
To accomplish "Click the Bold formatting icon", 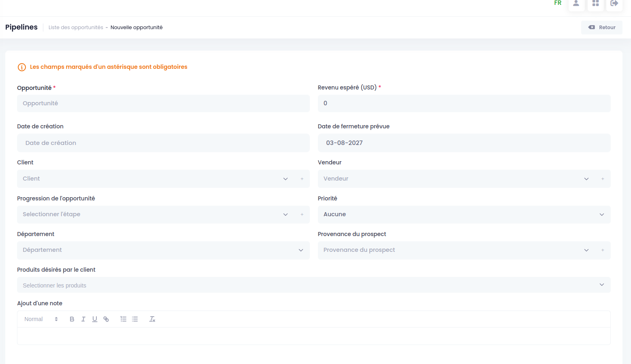I will point(72,319).
